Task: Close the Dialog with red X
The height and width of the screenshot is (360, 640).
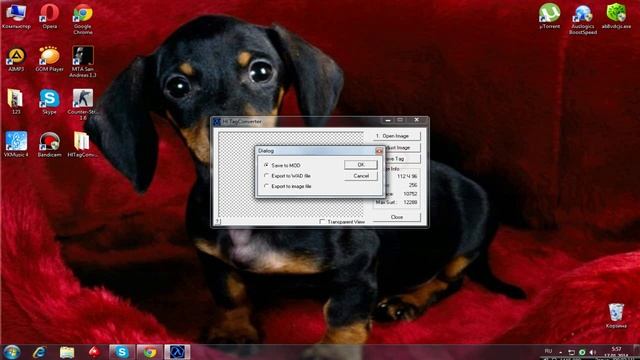Action: 379,151
